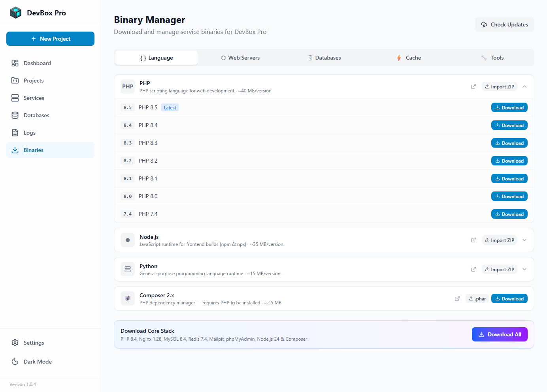The image size is (547, 392).
Task: Click the Check Updates button
Action: tap(504, 24)
